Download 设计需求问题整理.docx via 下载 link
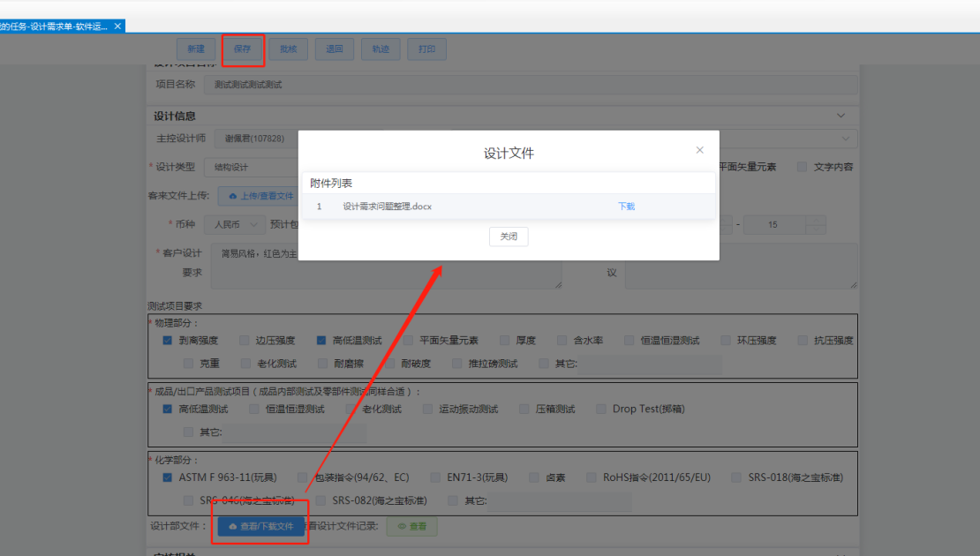980x556 pixels. [x=626, y=207]
